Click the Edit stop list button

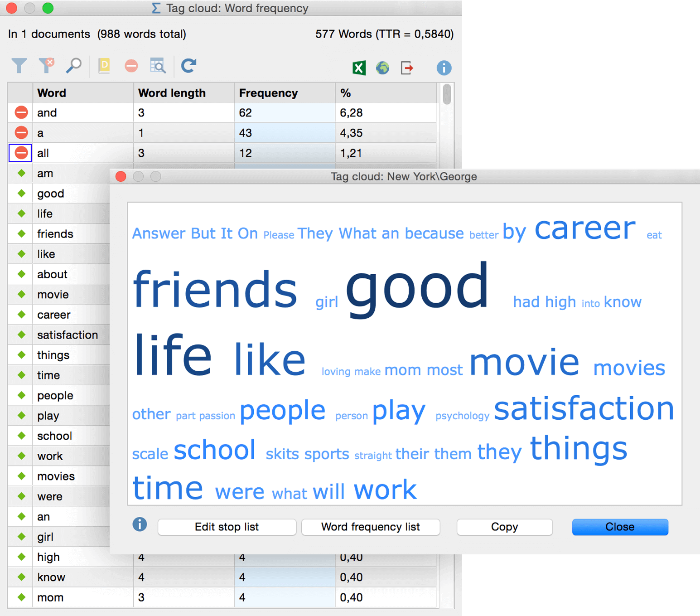pos(227,527)
